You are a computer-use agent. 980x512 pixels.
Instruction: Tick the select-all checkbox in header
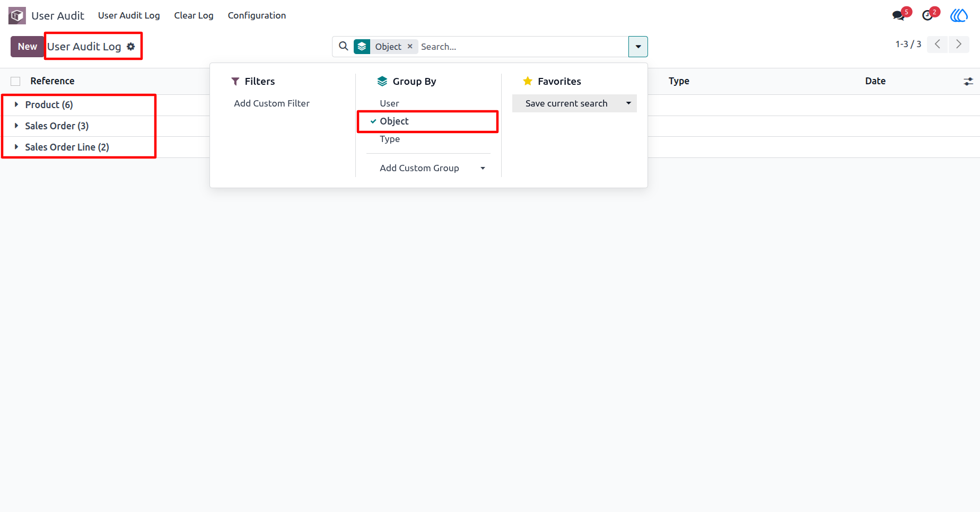[15, 81]
